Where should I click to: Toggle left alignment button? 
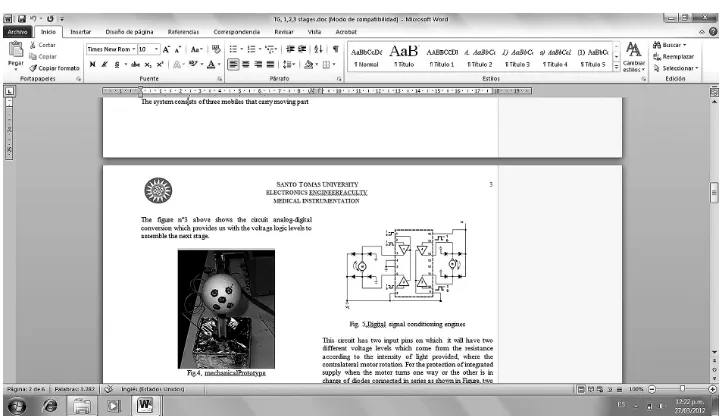(233, 64)
